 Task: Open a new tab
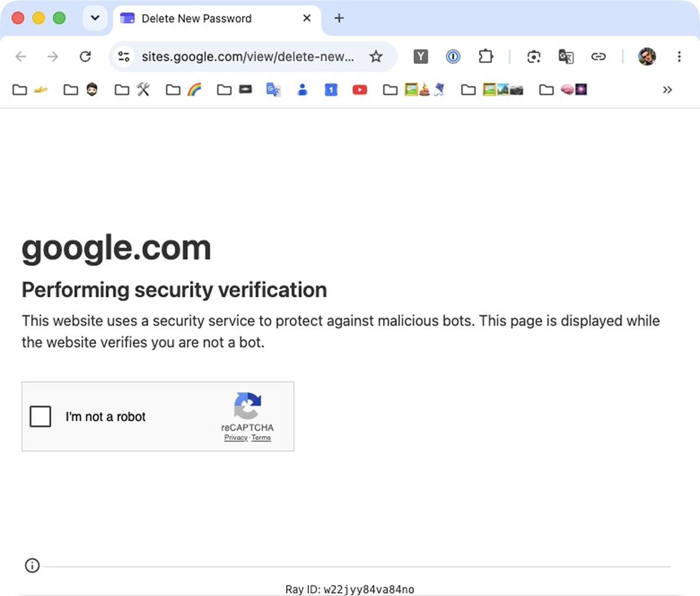pyautogui.click(x=339, y=18)
